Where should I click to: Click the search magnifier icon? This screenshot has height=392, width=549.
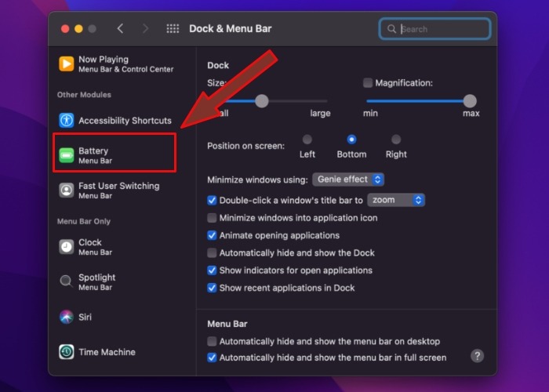[x=391, y=29]
